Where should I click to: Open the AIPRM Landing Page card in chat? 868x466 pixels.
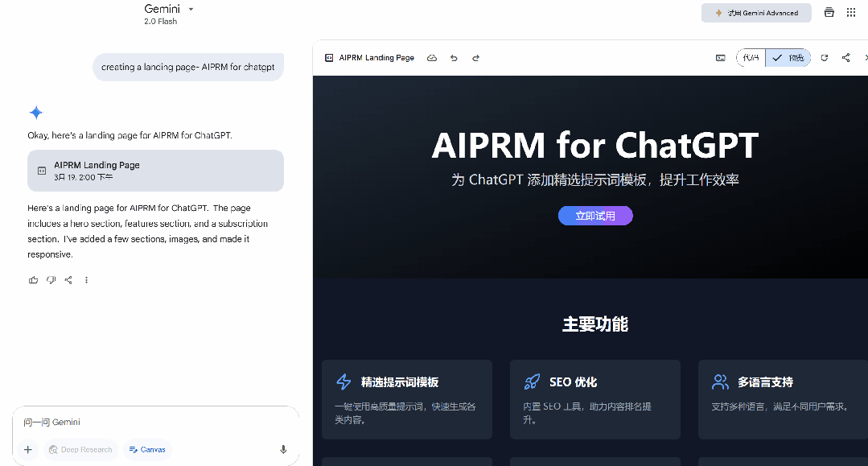(x=155, y=171)
